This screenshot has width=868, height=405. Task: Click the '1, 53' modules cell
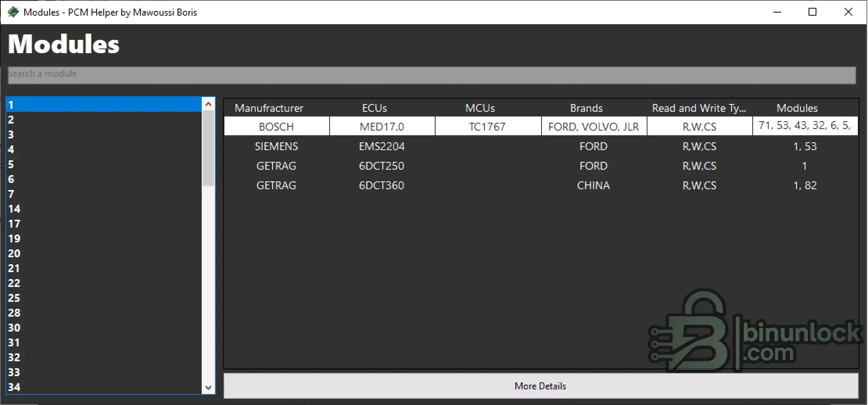[805, 146]
